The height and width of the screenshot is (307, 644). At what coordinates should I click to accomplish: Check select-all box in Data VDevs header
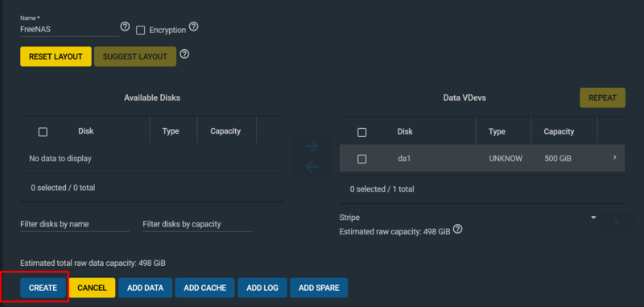point(361,132)
